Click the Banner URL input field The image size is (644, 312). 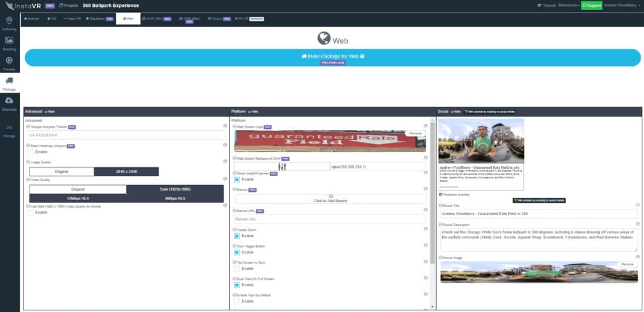pyautogui.click(x=330, y=219)
